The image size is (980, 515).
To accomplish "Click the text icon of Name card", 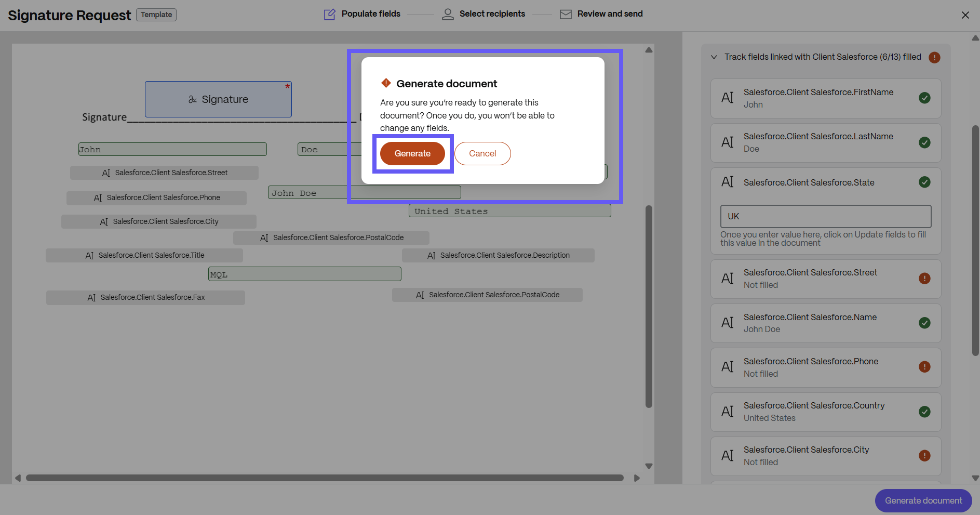I will point(728,323).
